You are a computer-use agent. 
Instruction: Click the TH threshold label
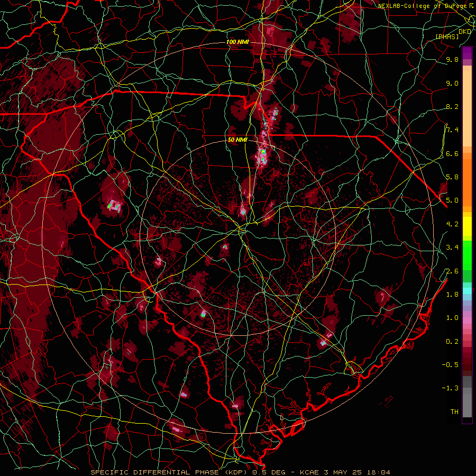(454, 411)
